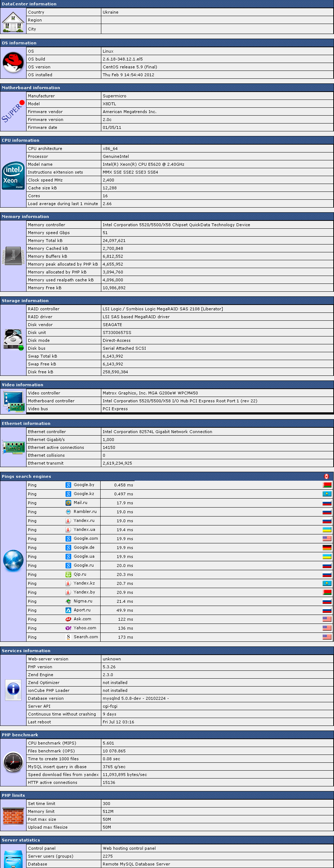The height and width of the screenshot is (868, 334).
Task: Click the globe icon beside ping results
Action: [x=13, y=561]
